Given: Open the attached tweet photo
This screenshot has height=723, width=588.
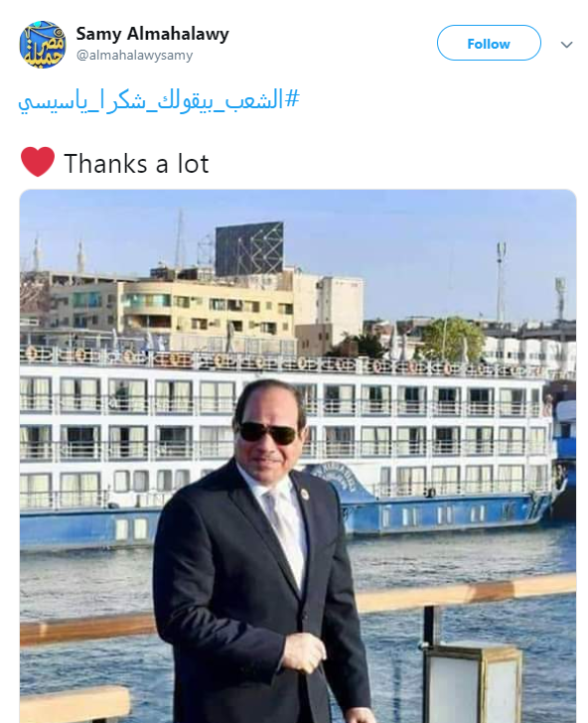Looking at the screenshot, I should pos(297,456).
